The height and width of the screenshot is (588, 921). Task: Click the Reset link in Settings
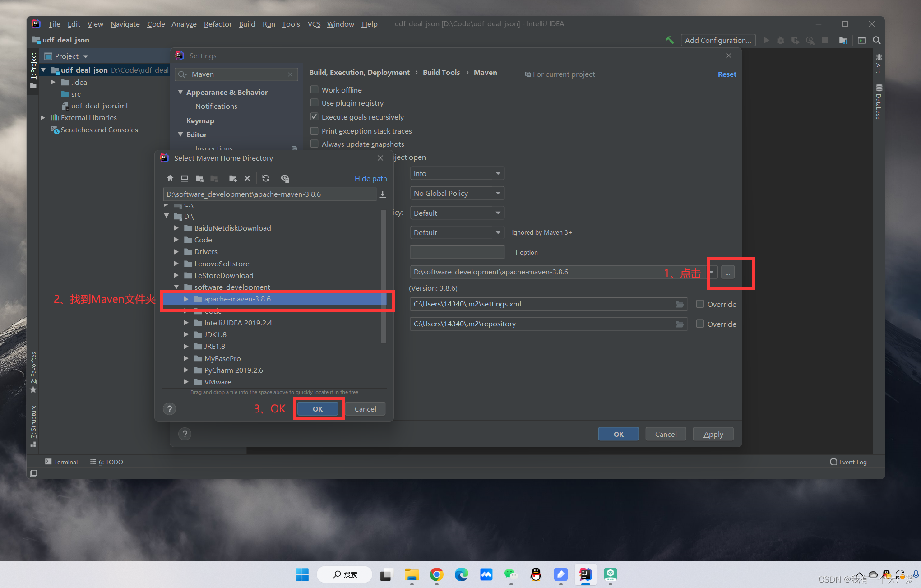727,74
